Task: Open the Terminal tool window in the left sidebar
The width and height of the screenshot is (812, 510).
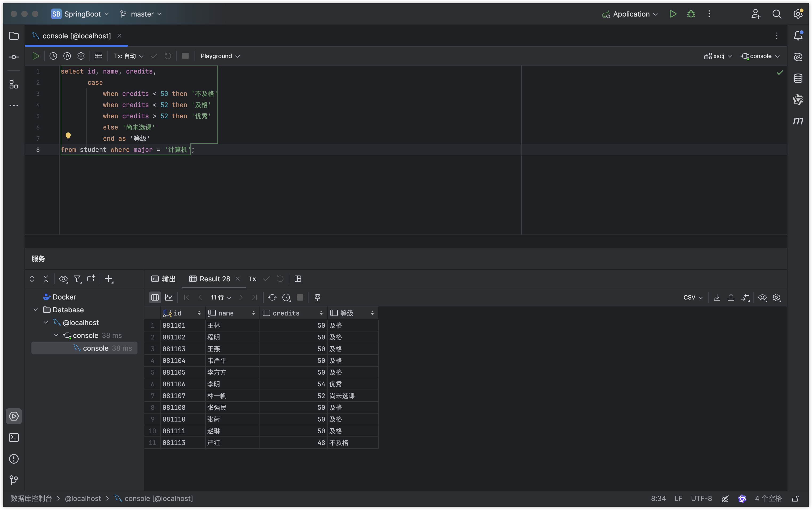Action: point(14,438)
